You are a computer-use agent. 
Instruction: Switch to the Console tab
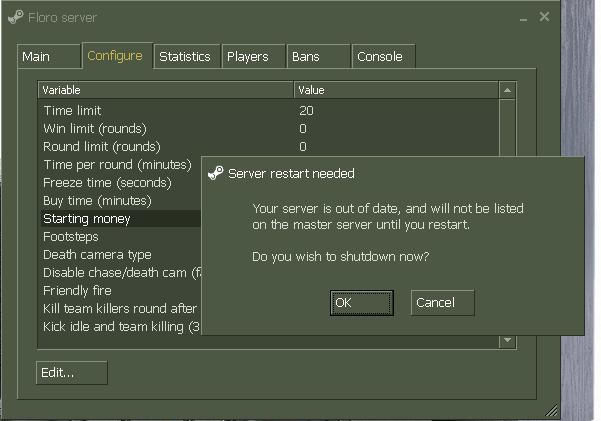(x=384, y=56)
